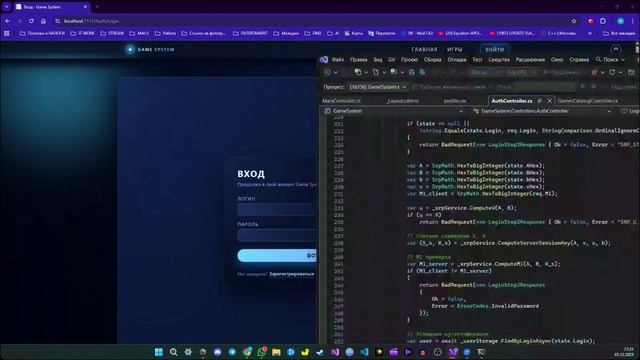Open the browser tab search dropdown
640x360 pixels.
click(7, 7)
